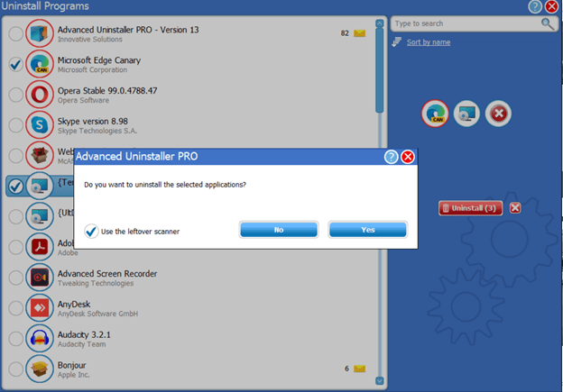Click the Bonjour package icon
The image size is (563, 392).
[40, 369]
